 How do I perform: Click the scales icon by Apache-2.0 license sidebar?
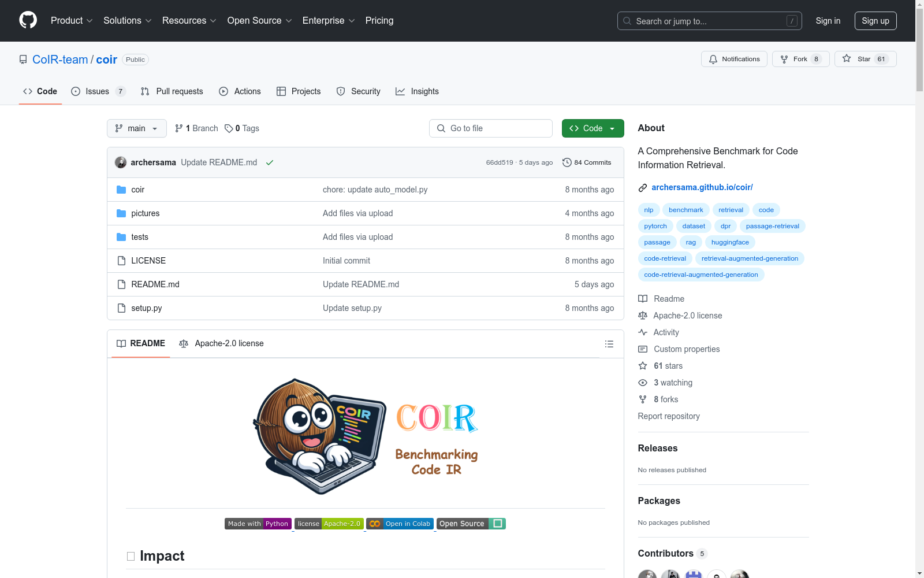click(643, 316)
